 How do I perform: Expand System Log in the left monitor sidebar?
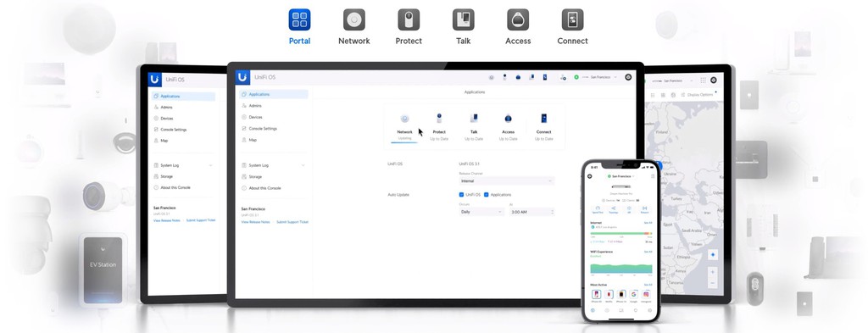(x=183, y=165)
